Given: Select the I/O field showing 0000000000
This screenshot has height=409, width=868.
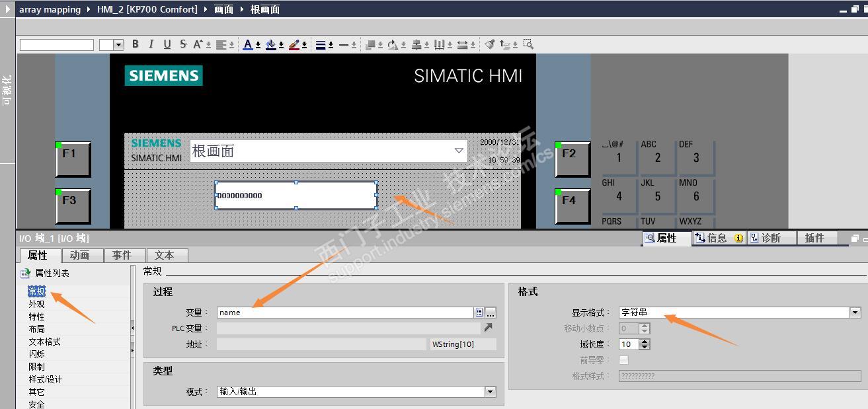Looking at the screenshot, I should [x=296, y=195].
